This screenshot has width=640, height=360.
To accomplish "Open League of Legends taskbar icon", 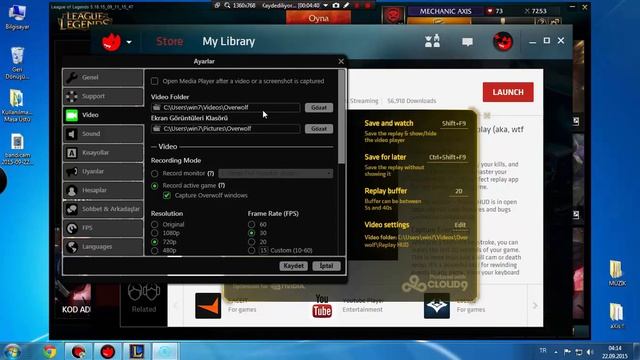I will pyautogui.click(x=136, y=351).
